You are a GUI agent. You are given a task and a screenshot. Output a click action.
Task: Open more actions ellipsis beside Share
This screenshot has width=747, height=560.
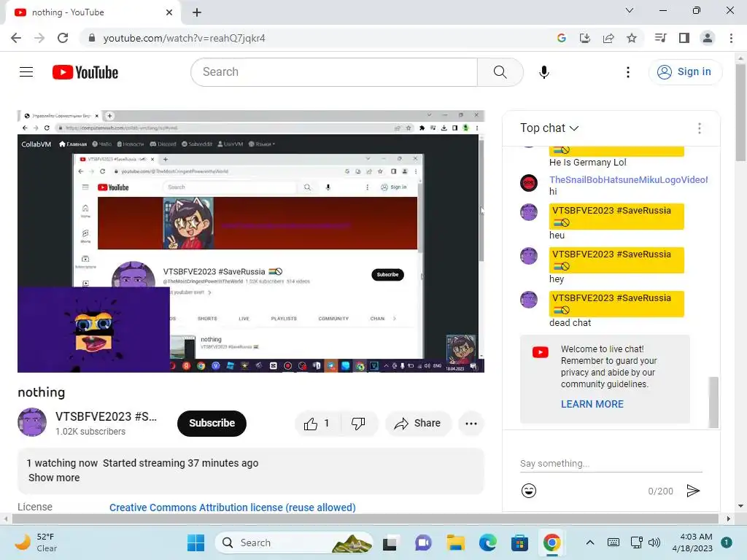coord(471,424)
